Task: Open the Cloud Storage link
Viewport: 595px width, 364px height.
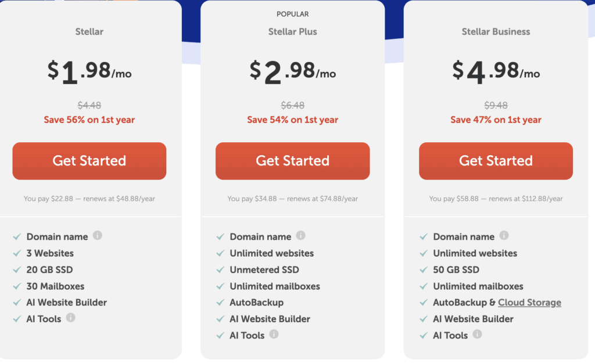Action: click(x=529, y=302)
